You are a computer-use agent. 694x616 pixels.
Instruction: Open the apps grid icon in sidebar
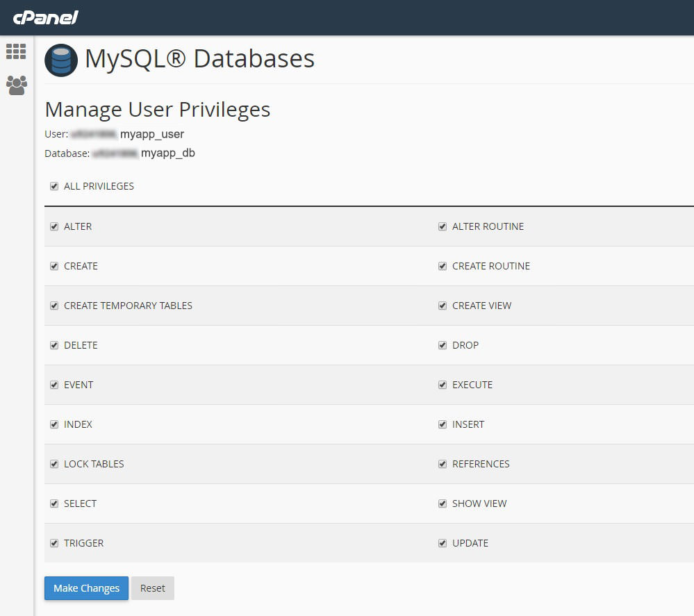coord(16,51)
